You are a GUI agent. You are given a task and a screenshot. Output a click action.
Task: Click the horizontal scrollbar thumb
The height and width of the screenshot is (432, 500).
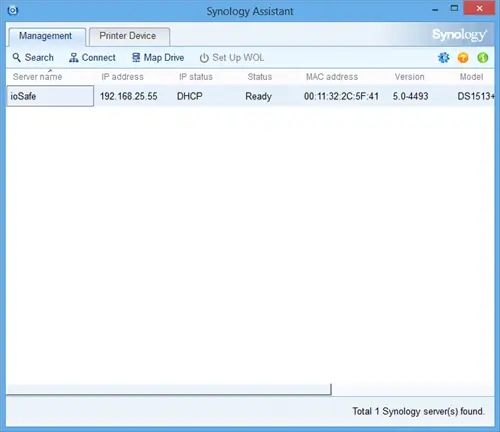[169, 389]
